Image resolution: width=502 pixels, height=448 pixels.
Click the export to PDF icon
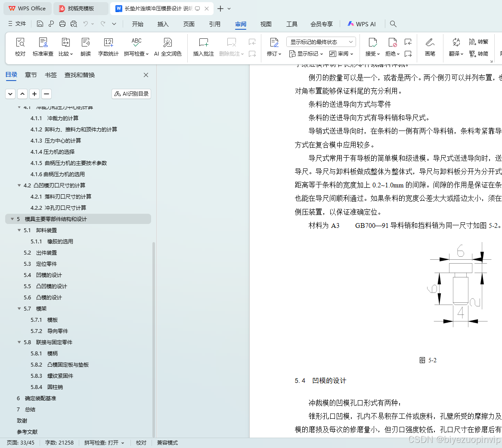coord(51,24)
